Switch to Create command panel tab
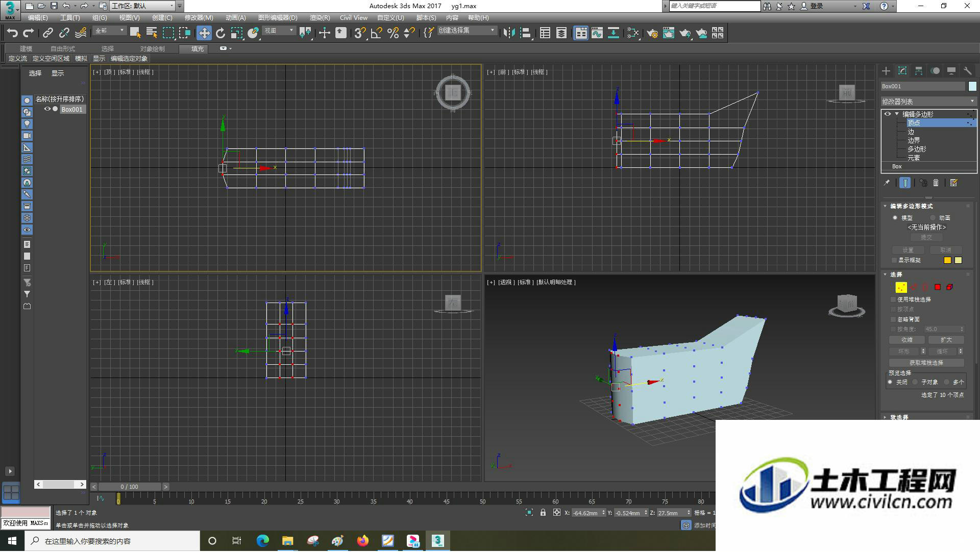 (x=886, y=71)
